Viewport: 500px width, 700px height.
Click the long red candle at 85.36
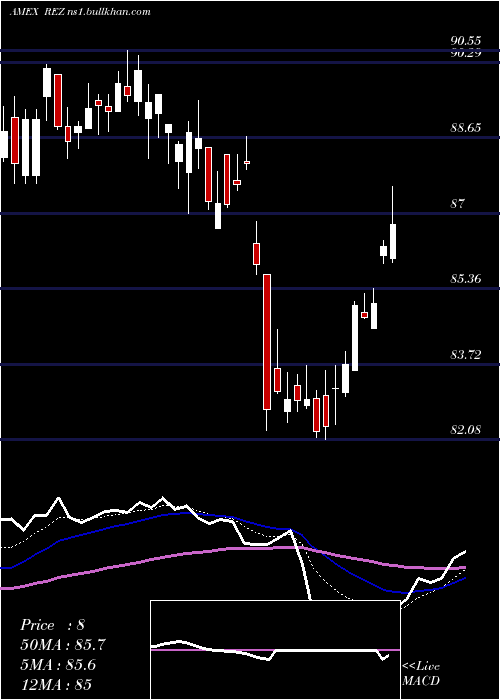(x=267, y=342)
